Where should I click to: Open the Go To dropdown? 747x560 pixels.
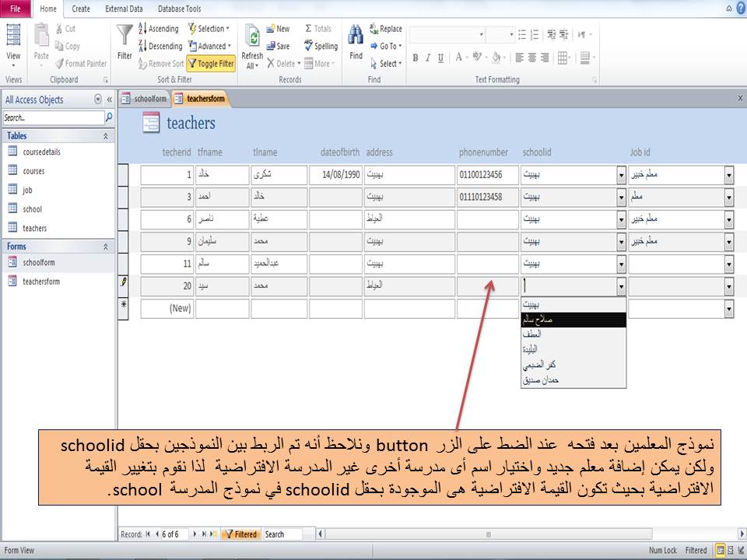pos(387,46)
